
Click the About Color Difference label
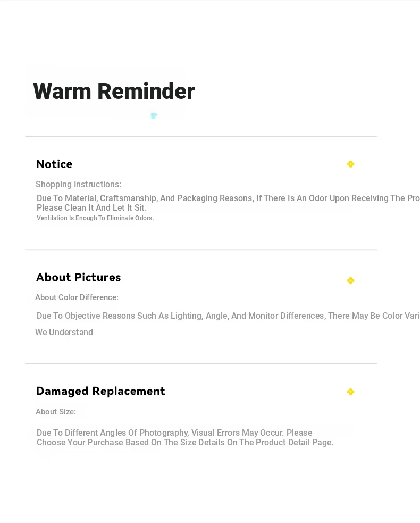[77, 297]
